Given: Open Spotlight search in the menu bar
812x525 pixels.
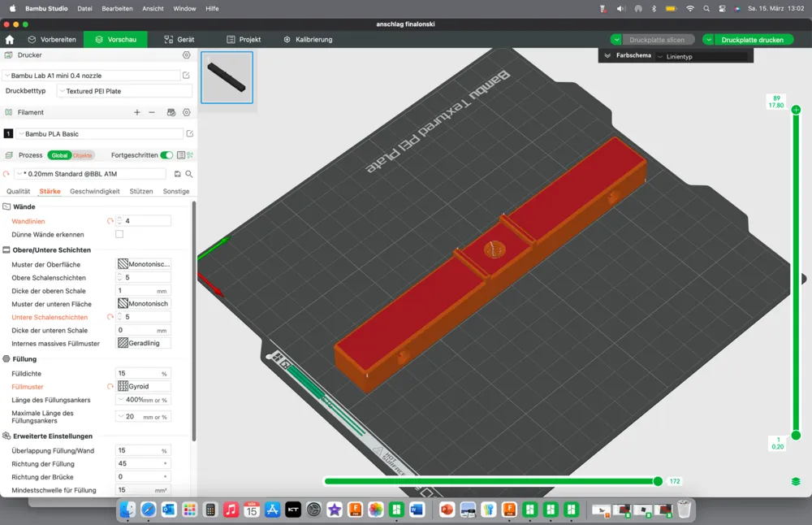Looking at the screenshot, I should (x=706, y=9).
